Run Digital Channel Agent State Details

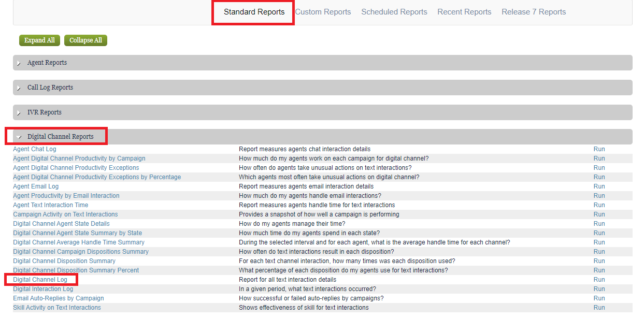coord(599,224)
